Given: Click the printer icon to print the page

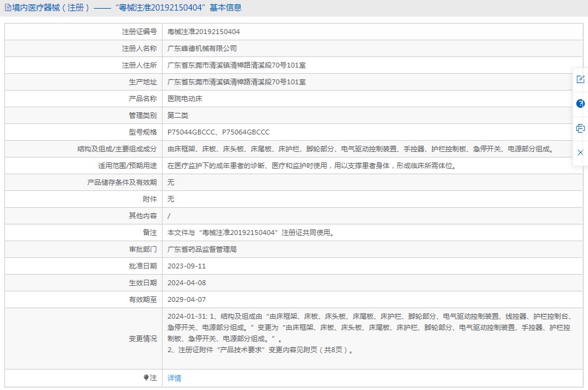Looking at the screenshot, I should (x=580, y=128).
